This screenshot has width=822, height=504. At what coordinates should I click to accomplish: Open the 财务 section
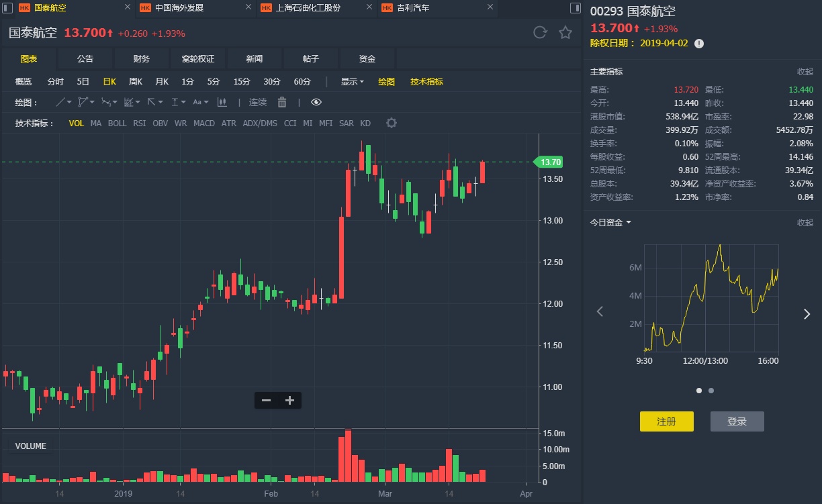[x=142, y=59]
